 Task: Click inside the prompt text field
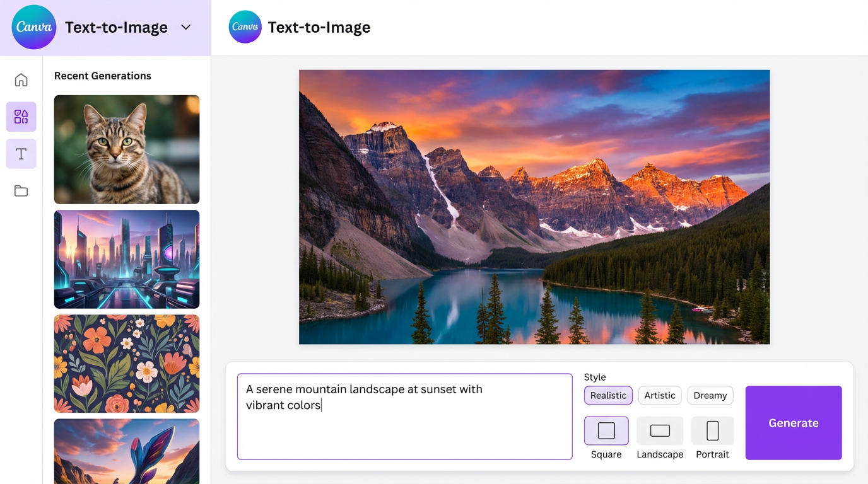pyautogui.click(x=404, y=416)
